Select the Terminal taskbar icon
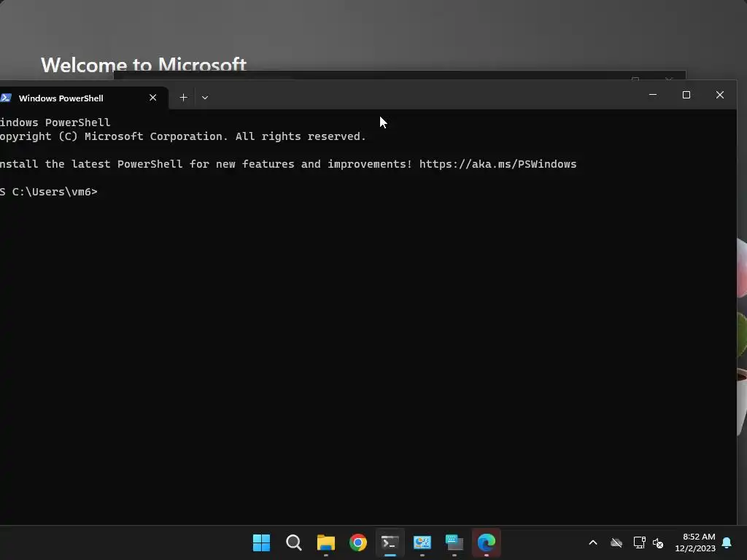Viewport: 747px width, 560px height. point(390,542)
